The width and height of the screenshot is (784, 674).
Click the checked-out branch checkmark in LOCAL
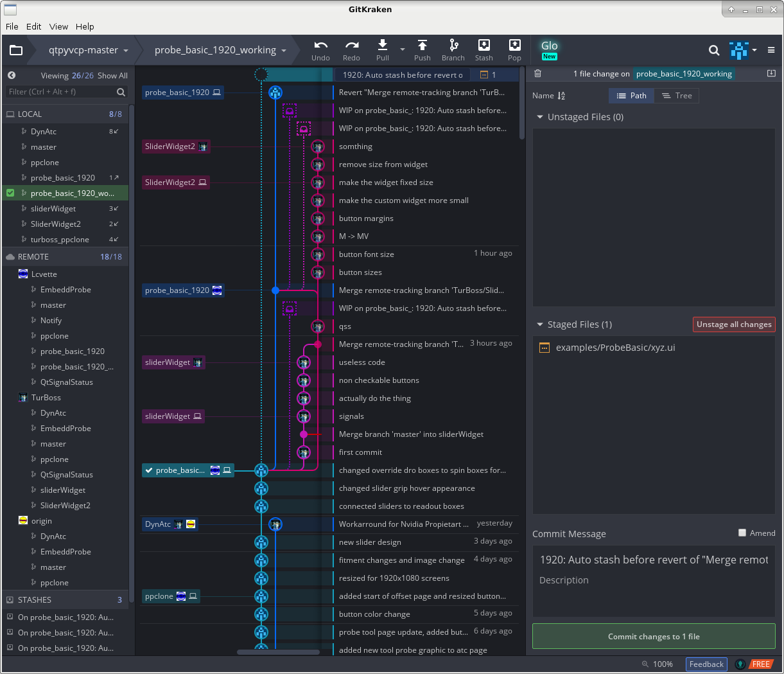point(10,193)
